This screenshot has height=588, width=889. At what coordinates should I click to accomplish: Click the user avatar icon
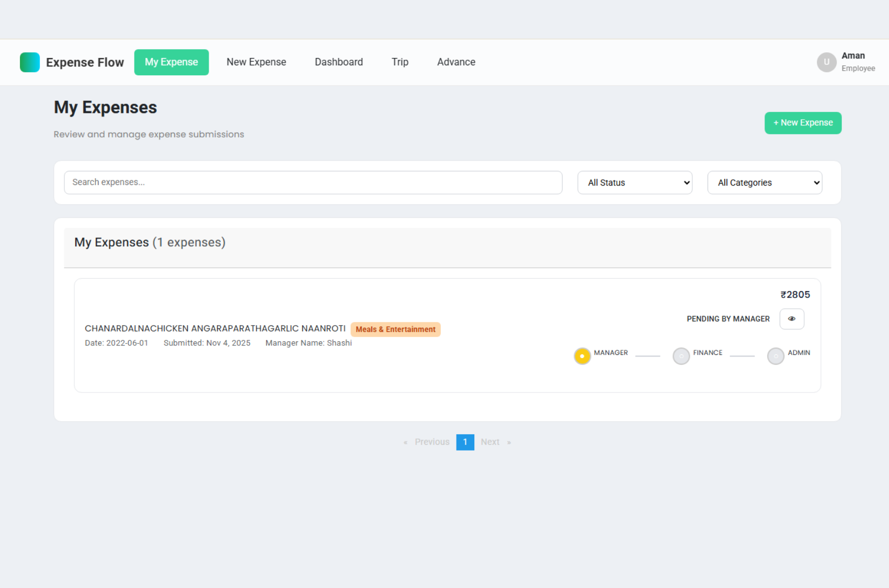tap(826, 62)
